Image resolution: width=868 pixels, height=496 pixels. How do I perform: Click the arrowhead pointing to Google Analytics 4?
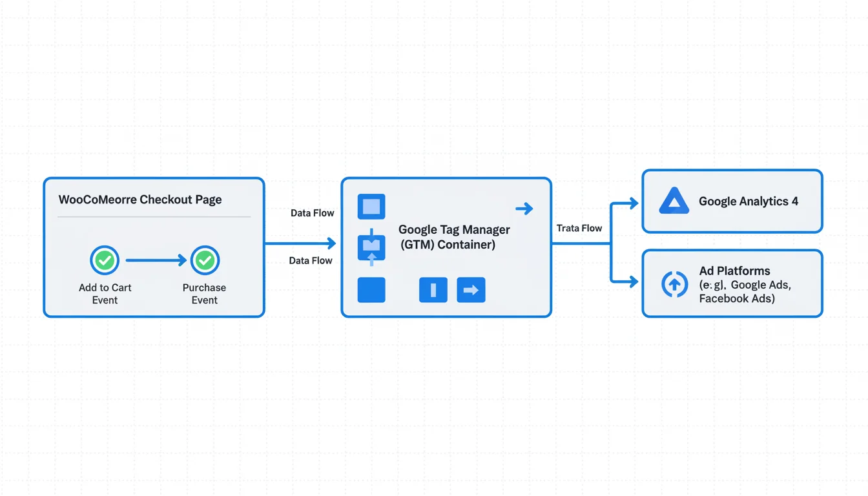tap(634, 203)
